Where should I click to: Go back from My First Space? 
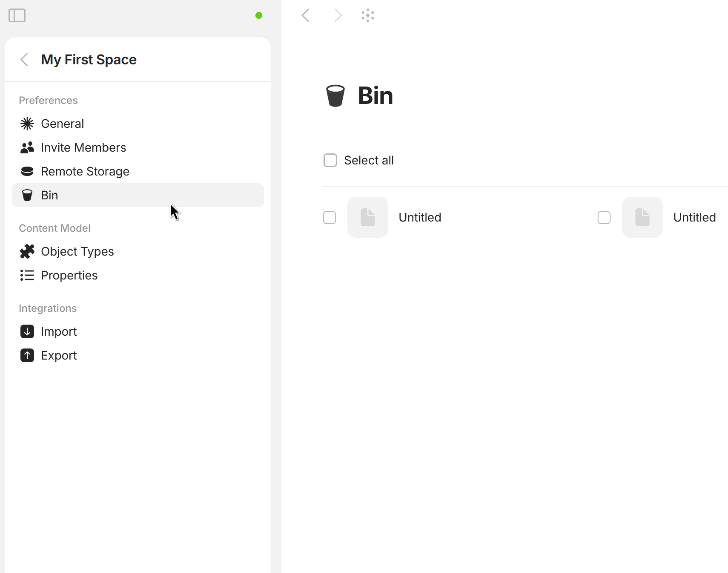[x=24, y=60]
